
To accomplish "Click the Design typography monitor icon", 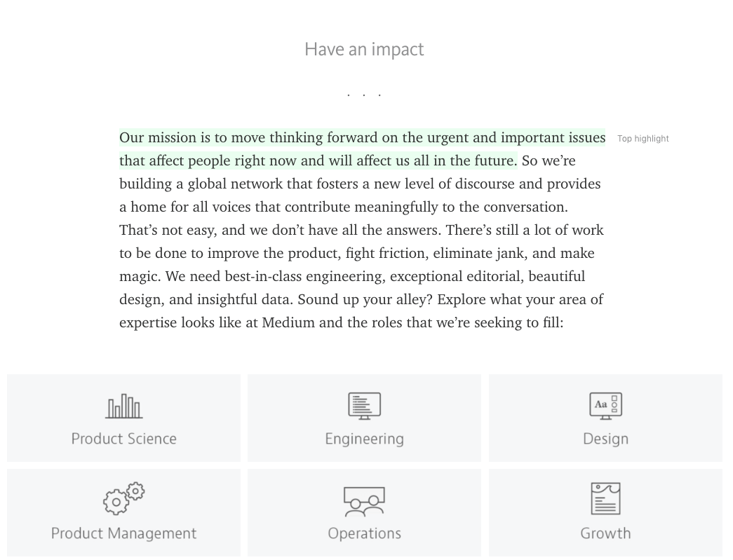I will [x=605, y=406].
